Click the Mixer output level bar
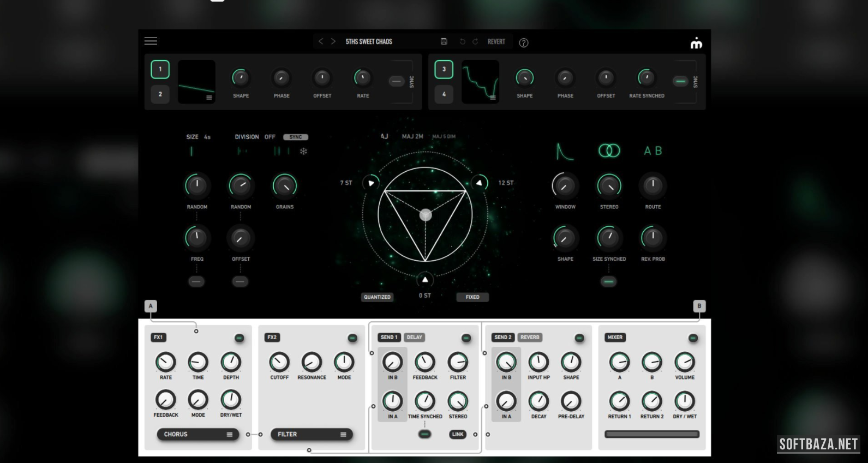The image size is (868, 463). [x=651, y=435]
